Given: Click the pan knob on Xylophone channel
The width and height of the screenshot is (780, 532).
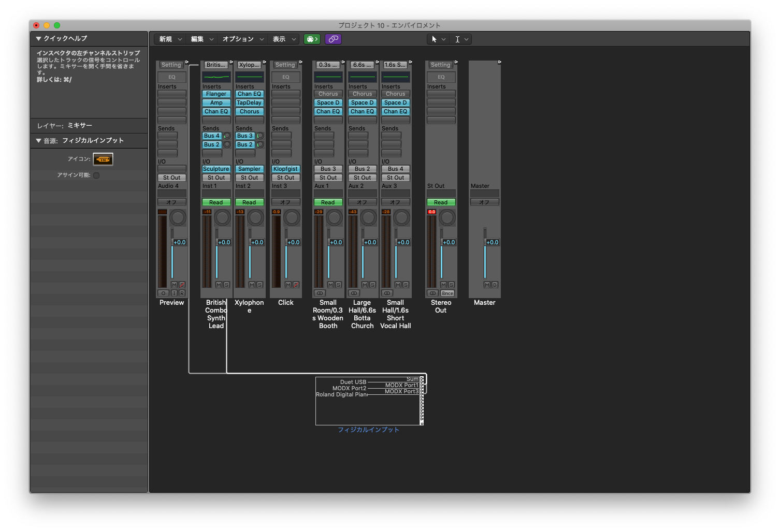Looking at the screenshot, I should click(x=256, y=218).
